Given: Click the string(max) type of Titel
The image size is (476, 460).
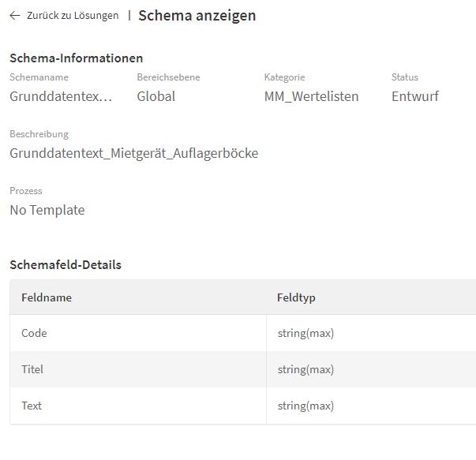Looking at the screenshot, I should tap(305, 369).
